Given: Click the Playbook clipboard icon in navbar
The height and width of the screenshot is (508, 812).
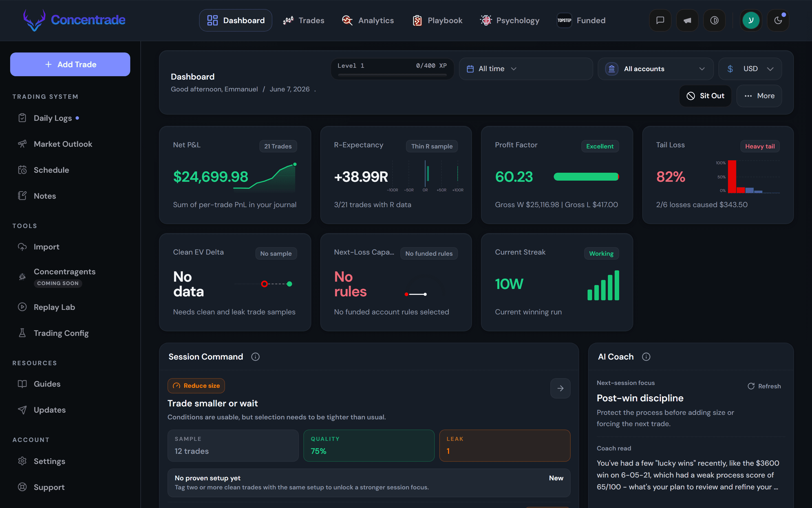Looking at the screenshot, I should 417,21.
